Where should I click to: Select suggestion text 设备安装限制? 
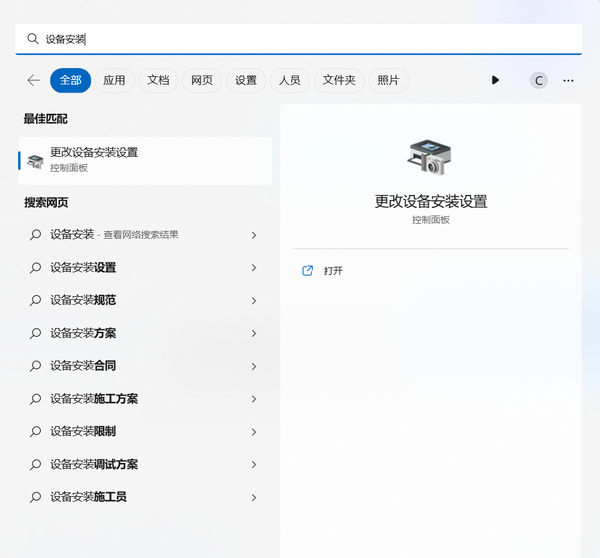pyautogui.click(x=83, y=431)
